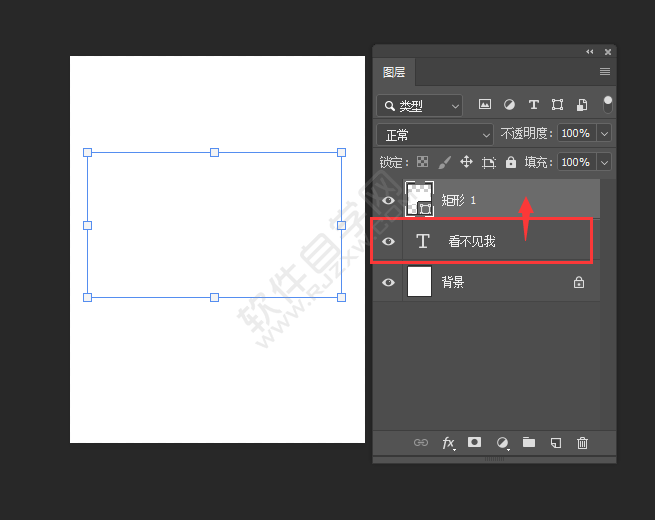Lock layer position move icon
Viewport: 655px width, 520px height.
(x=466, y=162)
